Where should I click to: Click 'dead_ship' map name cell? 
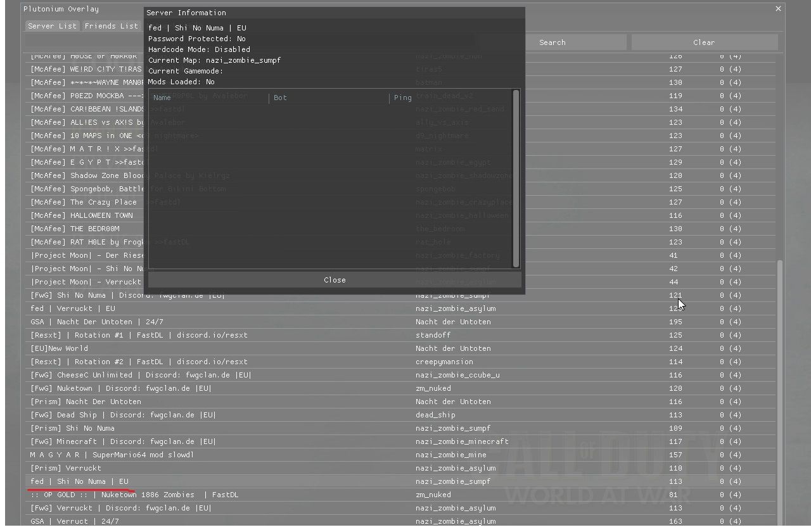pyautogui.click(x=435, y=415)
